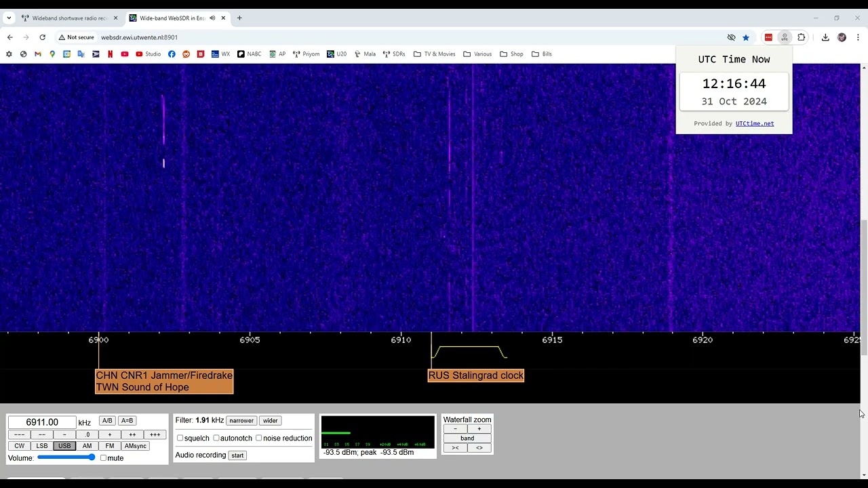The height and width of the screenshot is (488, 868).
Task: Expand the Shop bookmark folder
Action: pos(511,54)
